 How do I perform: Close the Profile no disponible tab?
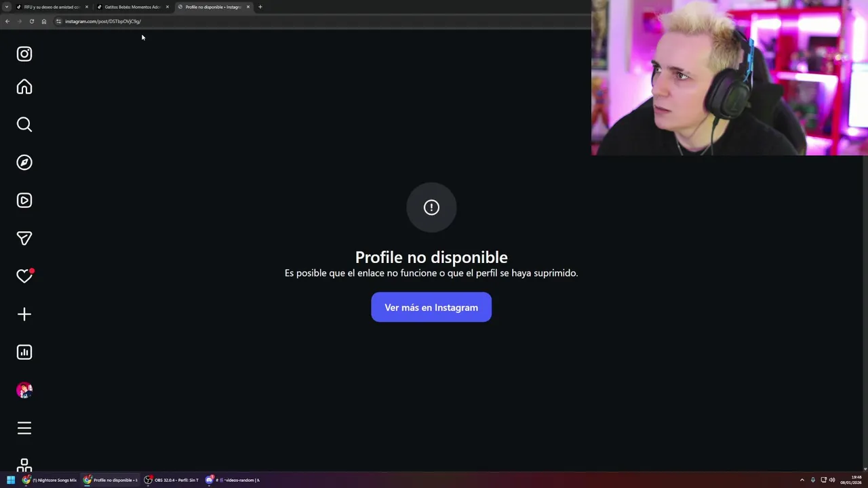248,7
